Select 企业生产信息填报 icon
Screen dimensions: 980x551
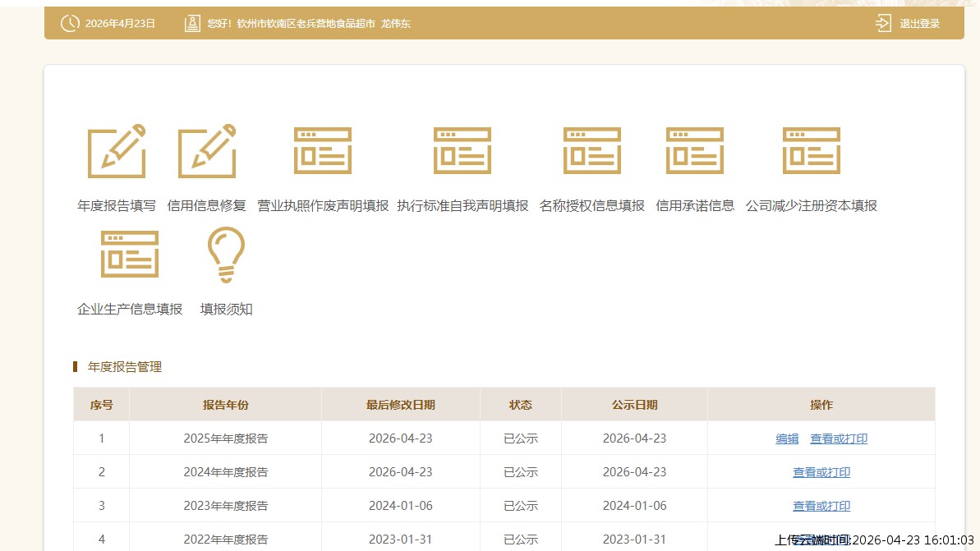130,255
